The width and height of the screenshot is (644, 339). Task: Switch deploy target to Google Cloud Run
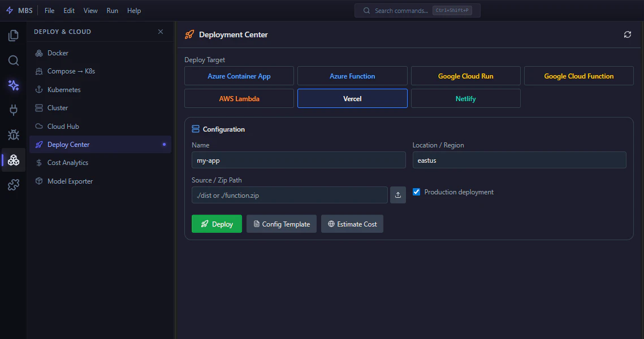pos(465,76)
